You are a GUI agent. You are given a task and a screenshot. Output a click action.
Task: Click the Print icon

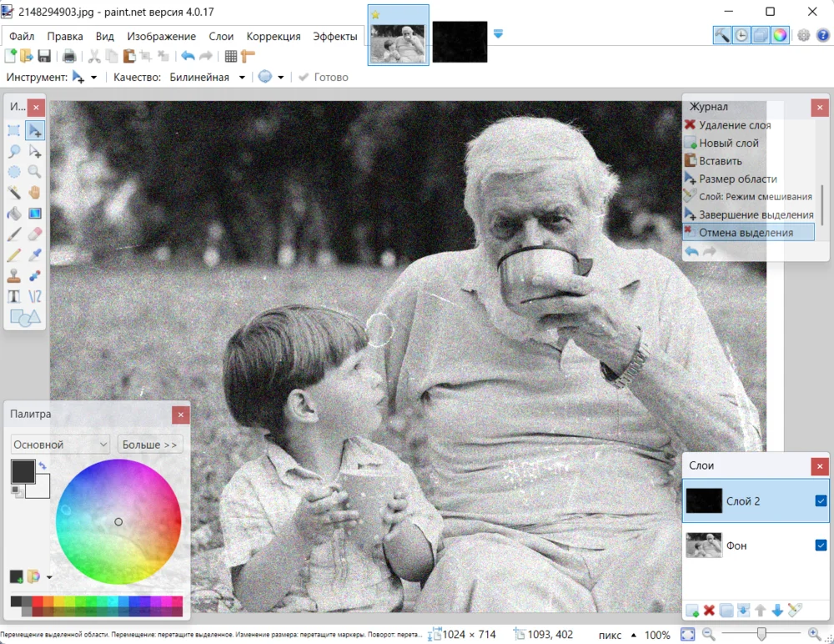pos(69,56)
